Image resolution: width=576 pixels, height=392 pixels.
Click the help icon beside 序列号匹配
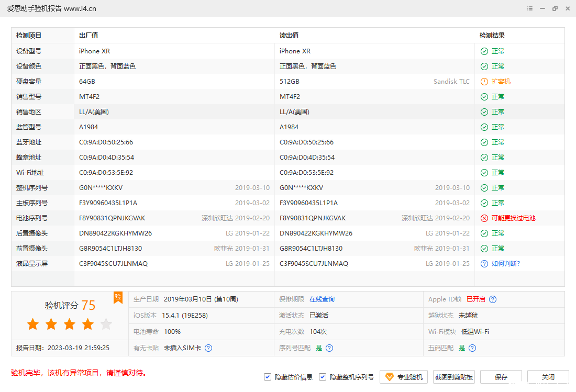click(x=329, y=348)
